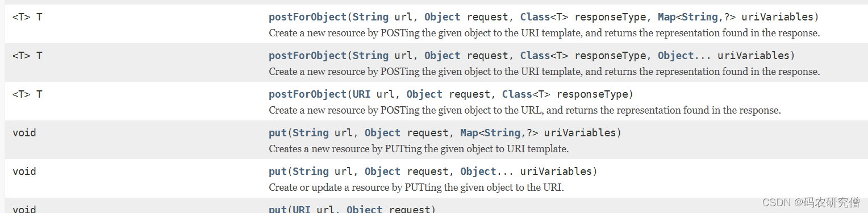This screenshot has width=868, height=213.
Task: Open put method with Map uriVariables
Action: (x=278, y=133)
